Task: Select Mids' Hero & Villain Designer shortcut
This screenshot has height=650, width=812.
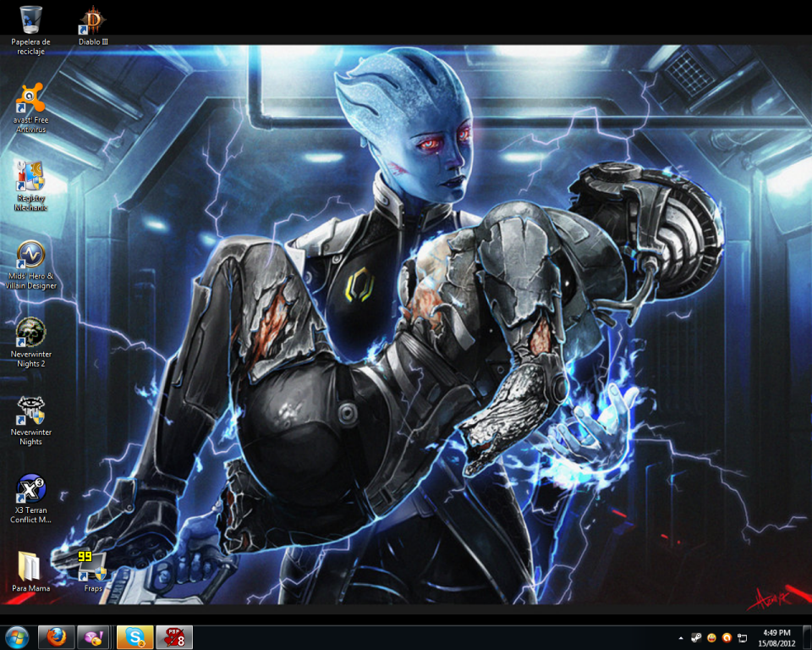Action: coord(30,255)
